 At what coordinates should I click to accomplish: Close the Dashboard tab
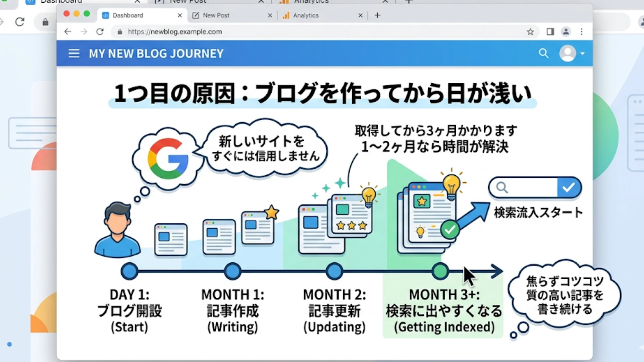tap(180, 15)
